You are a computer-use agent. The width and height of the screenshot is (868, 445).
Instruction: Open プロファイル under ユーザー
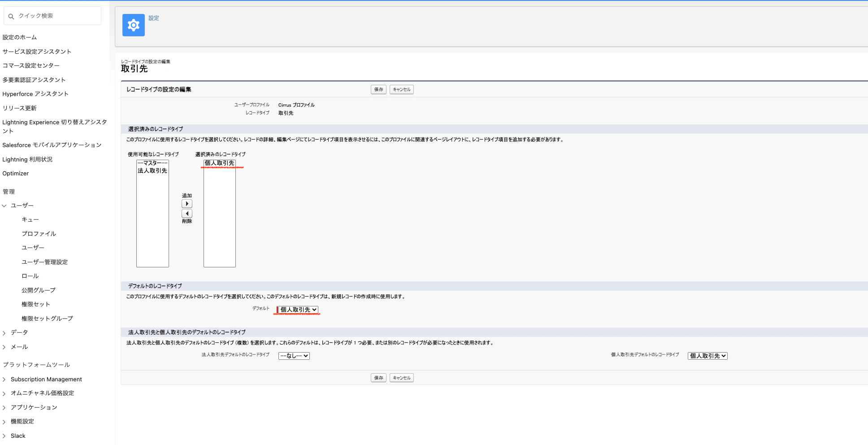click(x=39, y=234)
